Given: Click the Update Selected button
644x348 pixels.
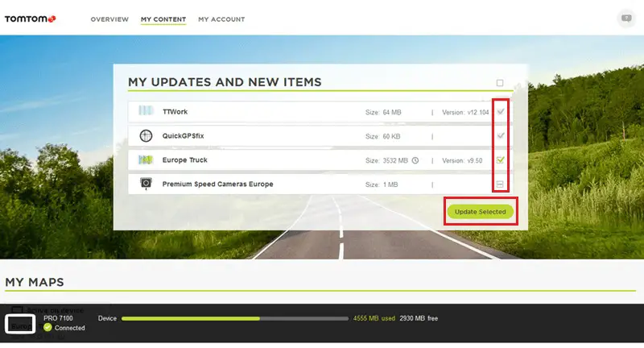Looking at the screenshot, I should [x=480, y=212].
